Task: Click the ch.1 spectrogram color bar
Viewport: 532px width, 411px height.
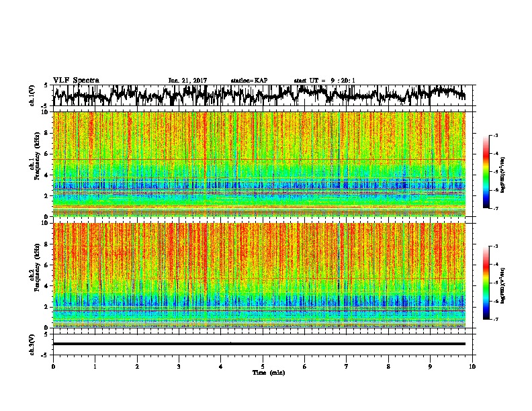Action: [x=486, y=172]
